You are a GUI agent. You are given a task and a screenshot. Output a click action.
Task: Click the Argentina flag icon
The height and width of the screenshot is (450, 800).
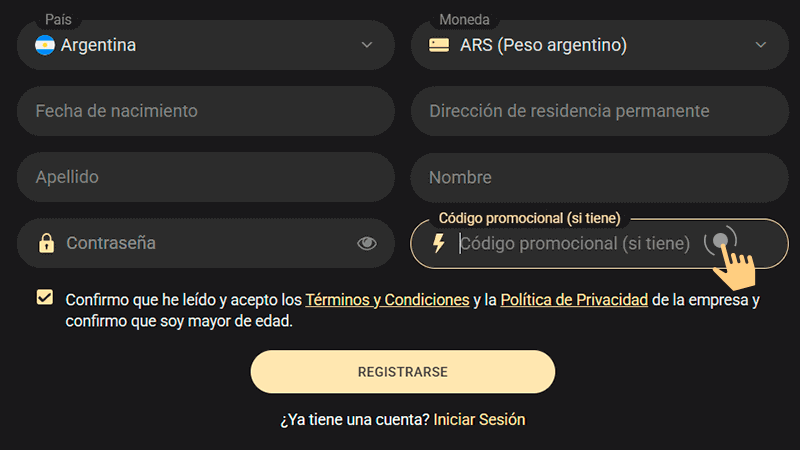point(45,45)
